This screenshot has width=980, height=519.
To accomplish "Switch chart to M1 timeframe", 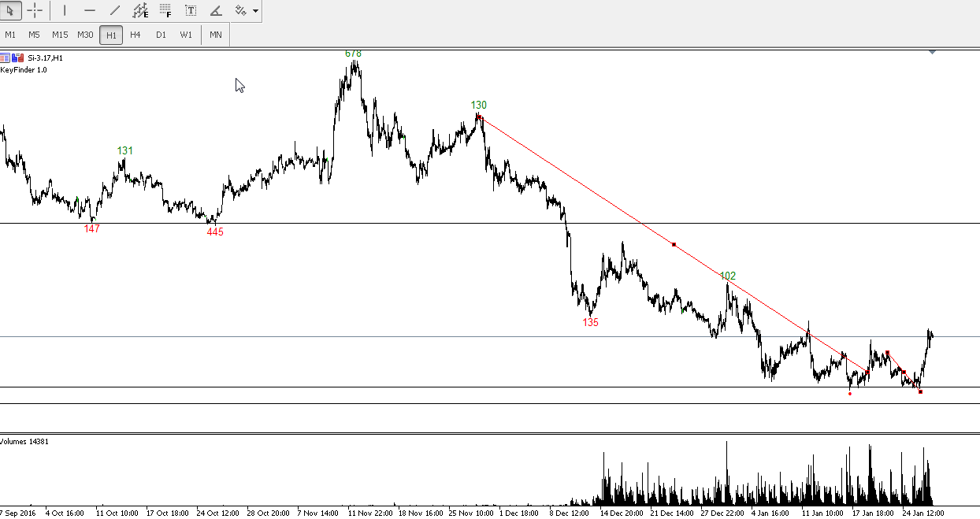I will coord(10,35).
